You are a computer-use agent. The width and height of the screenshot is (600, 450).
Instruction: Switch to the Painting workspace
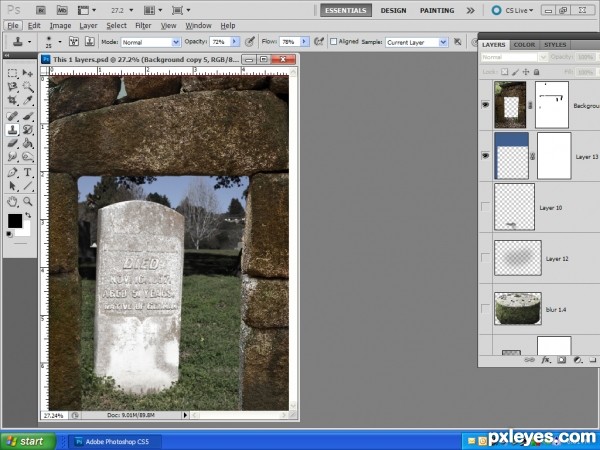437,10
